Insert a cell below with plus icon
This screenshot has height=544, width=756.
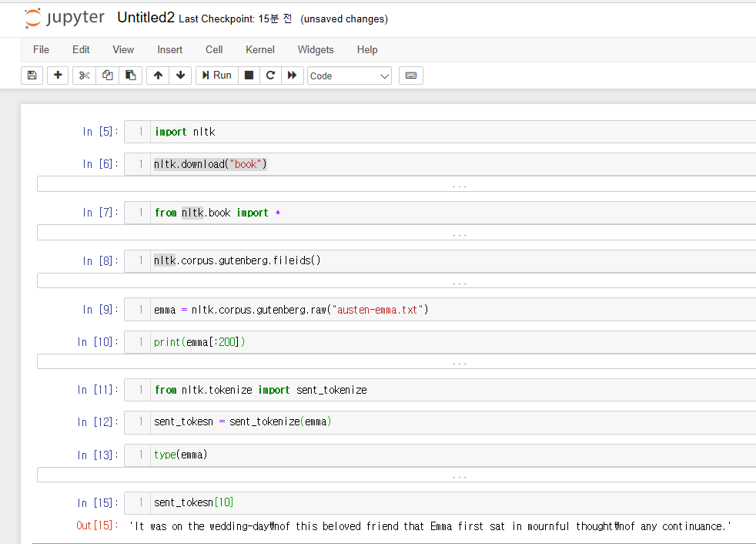pos(58,76)
